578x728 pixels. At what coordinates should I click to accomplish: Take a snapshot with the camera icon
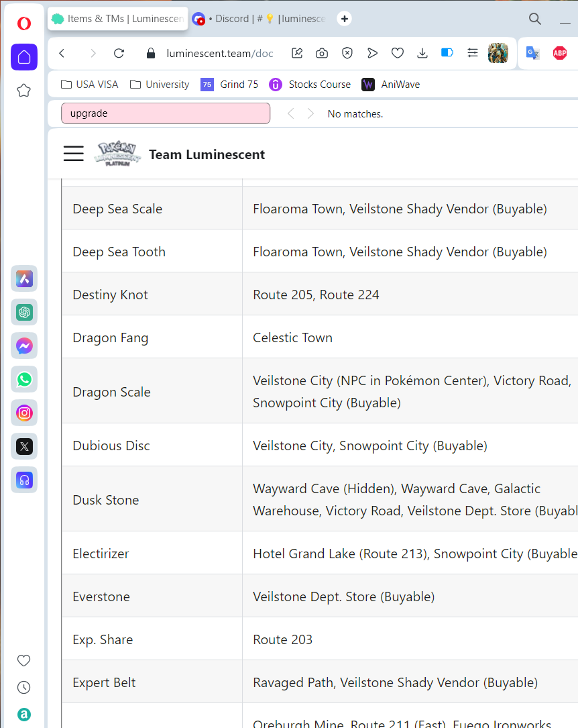[x=322, y=54]
